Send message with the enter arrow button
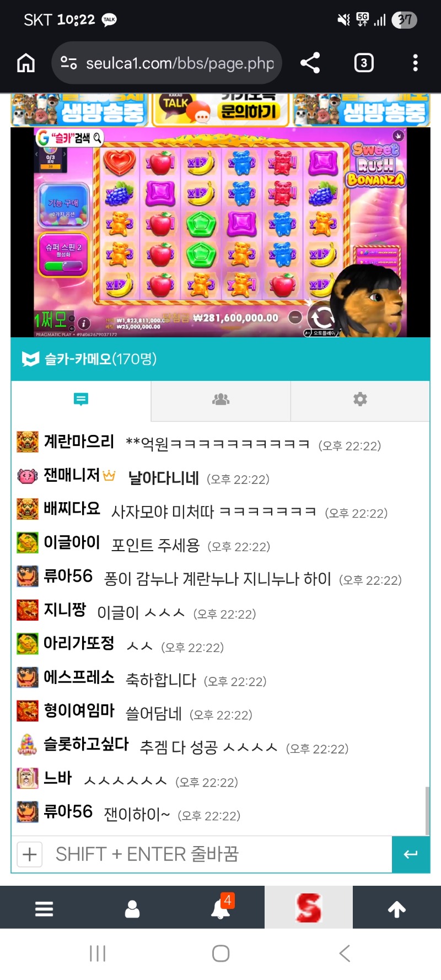The height and width of the screenshot is (980, 441). click(x=411, y=854)
